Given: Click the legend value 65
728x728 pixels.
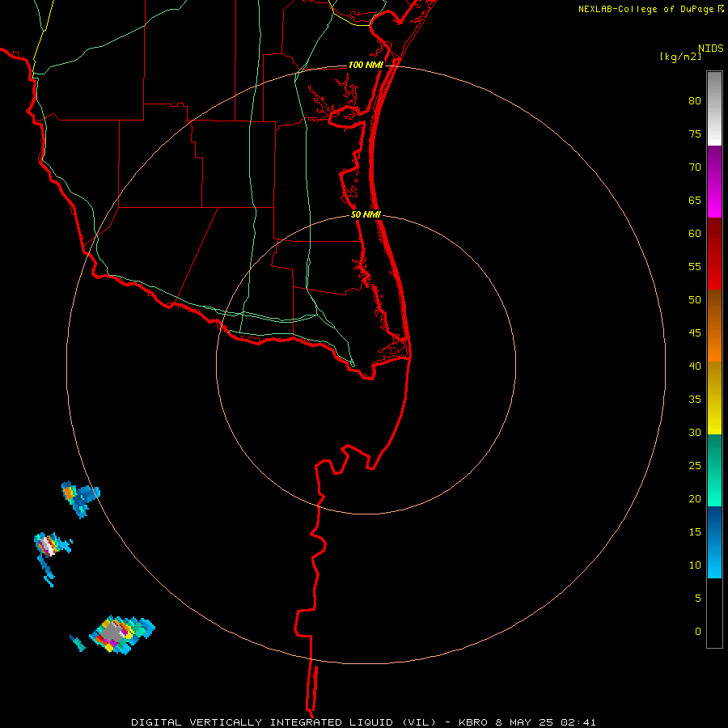Looking at the screenshot, I should 695,200.
